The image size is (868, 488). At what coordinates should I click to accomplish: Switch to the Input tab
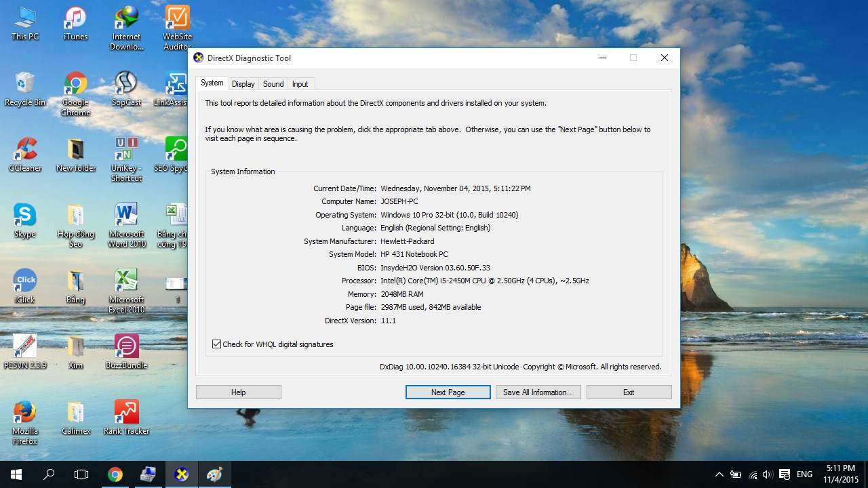(300, 84)
